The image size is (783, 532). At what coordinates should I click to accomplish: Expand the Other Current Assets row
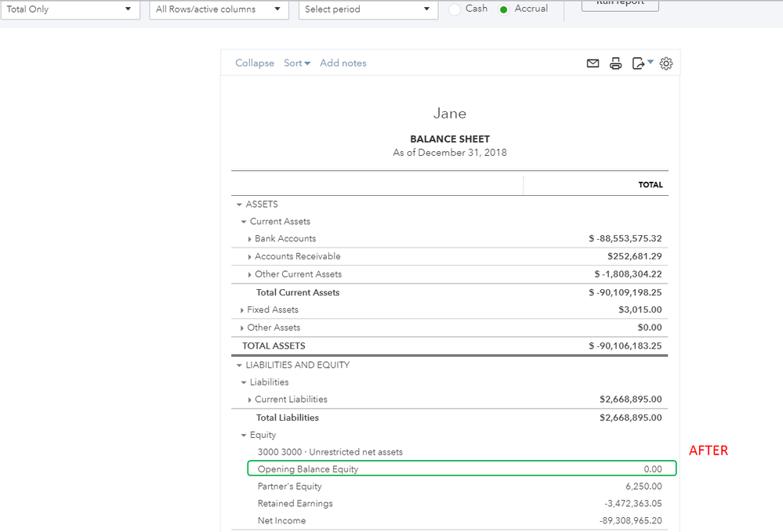click(249, 274)
